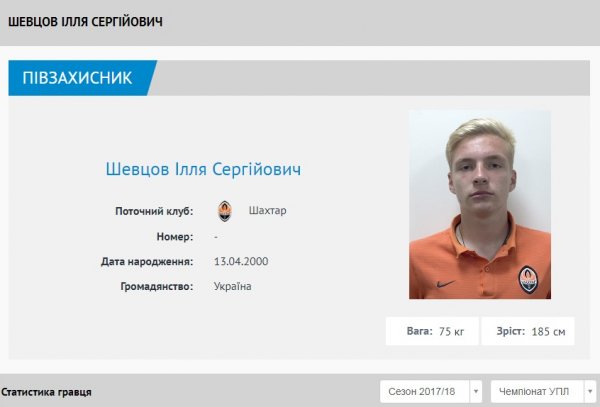Click the Вага 75 кг box
Image resolution: width=600 pixels, height=407 pixels.
[432, 331]
